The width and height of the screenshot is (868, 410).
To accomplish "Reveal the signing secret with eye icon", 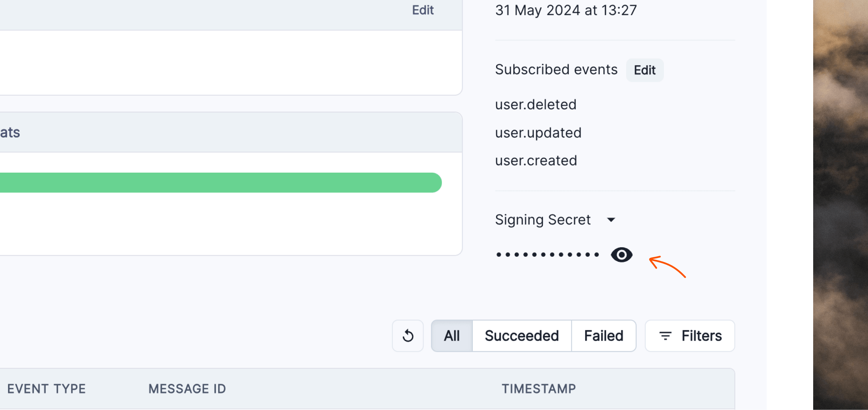I will point(621,255).
